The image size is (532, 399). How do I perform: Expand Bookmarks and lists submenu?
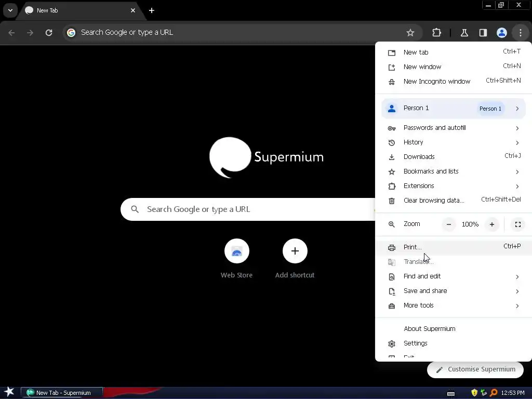(454, 171)
